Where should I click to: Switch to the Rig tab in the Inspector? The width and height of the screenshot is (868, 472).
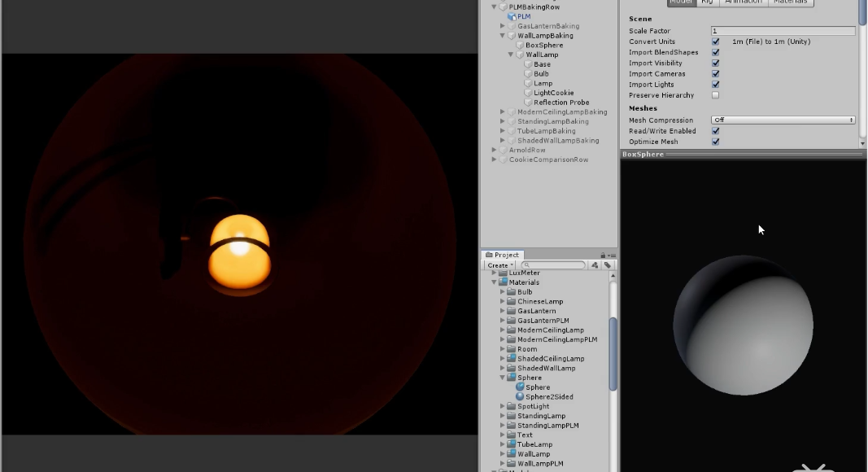(x=708, y=2)
